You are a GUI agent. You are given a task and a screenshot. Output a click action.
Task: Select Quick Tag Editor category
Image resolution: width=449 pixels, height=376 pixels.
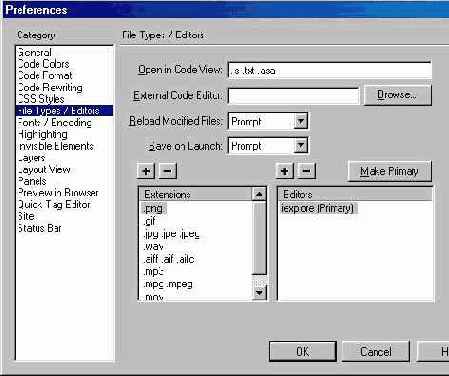pos(54,204)
